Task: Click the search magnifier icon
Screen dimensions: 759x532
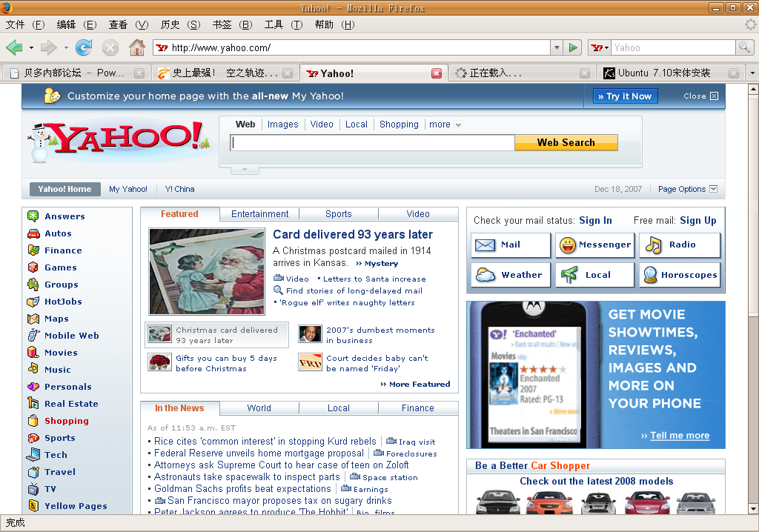Action: point(744,47)
